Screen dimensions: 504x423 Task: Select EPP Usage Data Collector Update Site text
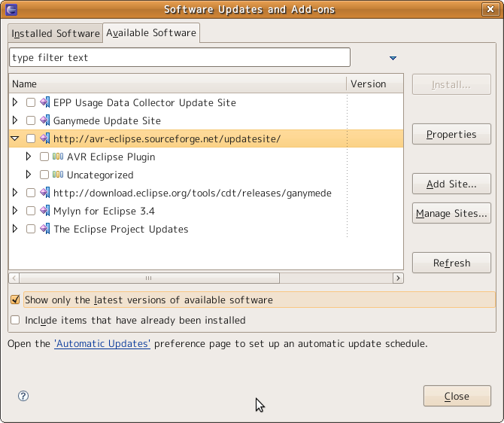click(x=144, y=102)
